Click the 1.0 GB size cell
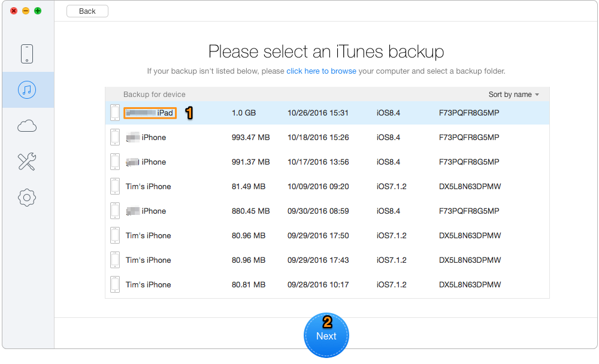The image size is (599, 364). point(244,113)
